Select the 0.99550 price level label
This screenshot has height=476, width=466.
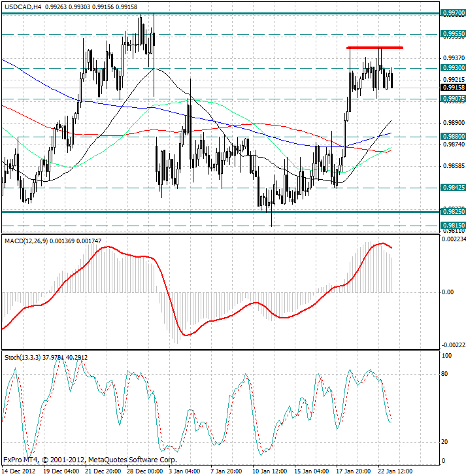pos(454,34)
